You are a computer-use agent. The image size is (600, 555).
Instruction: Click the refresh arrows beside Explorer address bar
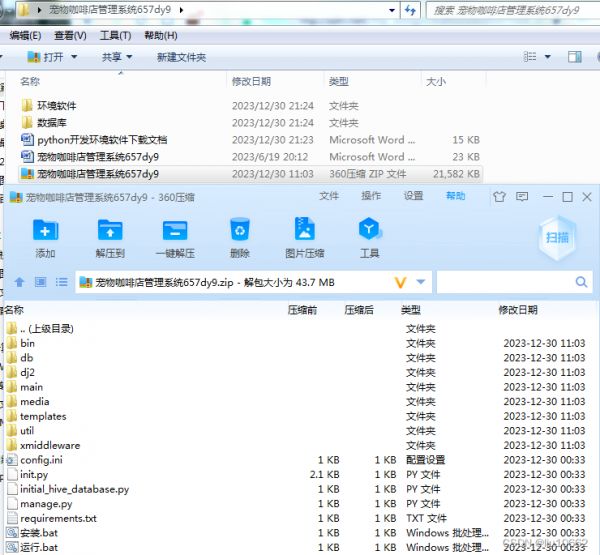[x=410, y=10]
